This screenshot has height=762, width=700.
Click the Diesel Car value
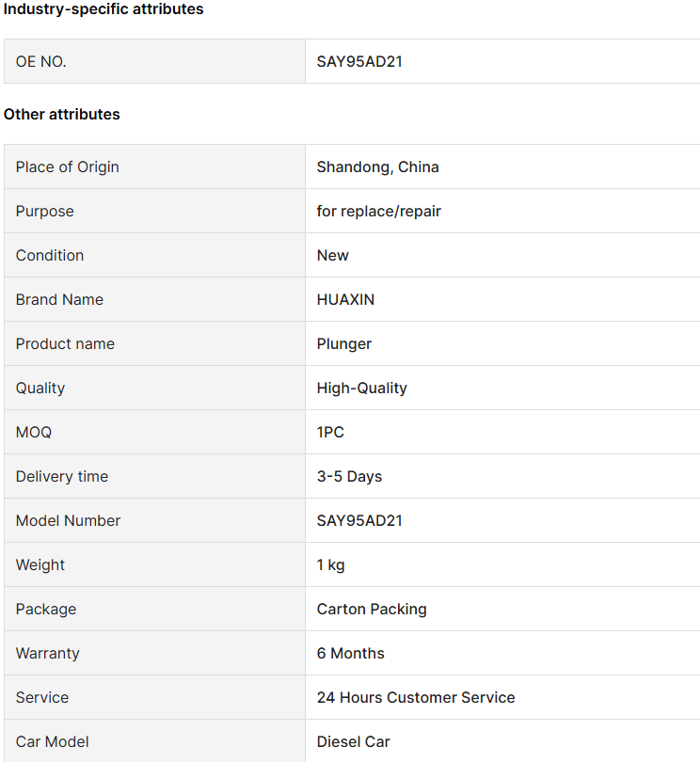coord(354,741)
